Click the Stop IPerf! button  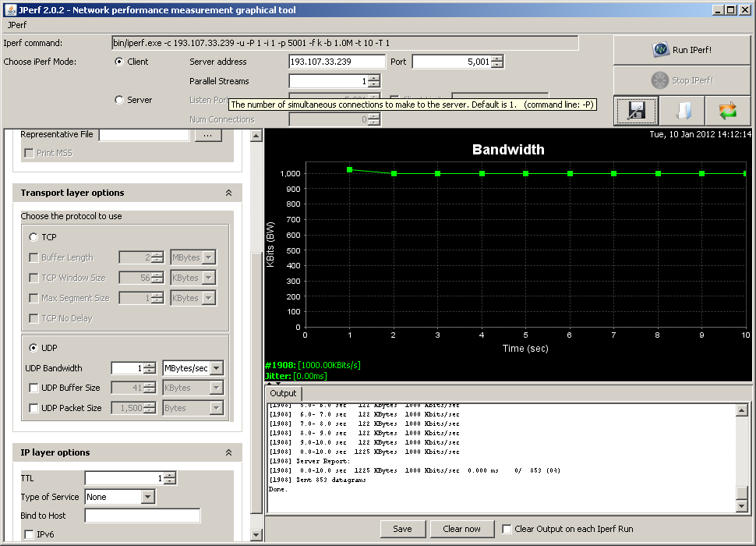682,80
